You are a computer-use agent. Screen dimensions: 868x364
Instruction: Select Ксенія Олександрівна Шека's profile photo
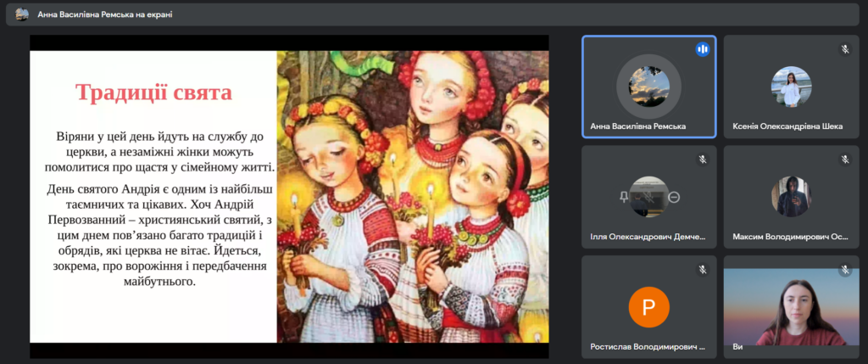point(791,87)
